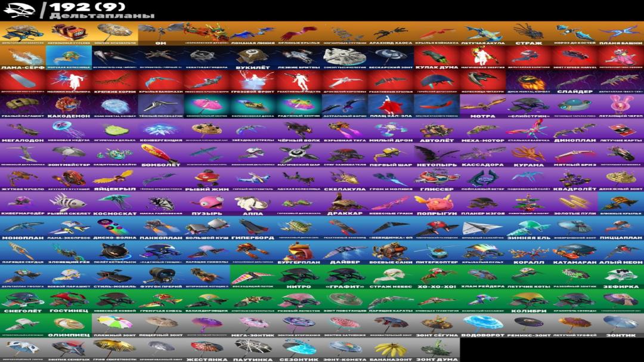Pick the ВУКИЛЁТ glider tile
The image size is (644, 362).
point(253,57)
